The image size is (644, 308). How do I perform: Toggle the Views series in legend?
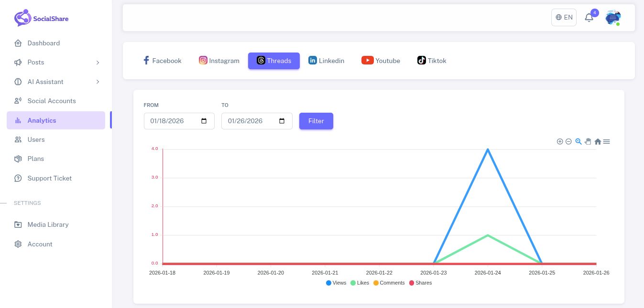pyautogui.click(x=336, y=283)
